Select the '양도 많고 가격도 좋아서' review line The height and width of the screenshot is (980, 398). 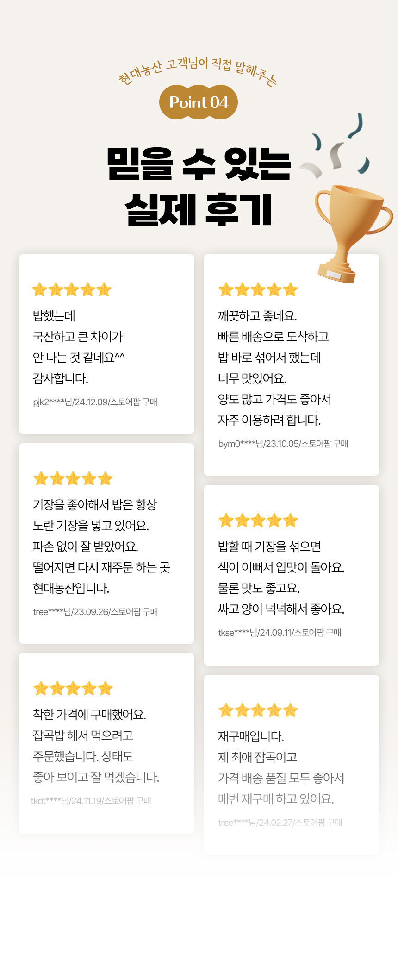[274, 399]
